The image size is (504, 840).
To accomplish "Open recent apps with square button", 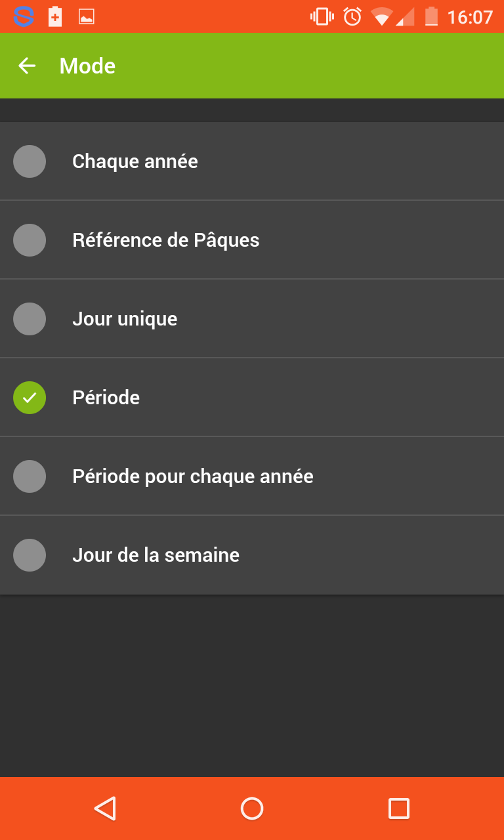I will tap(398, 808).
